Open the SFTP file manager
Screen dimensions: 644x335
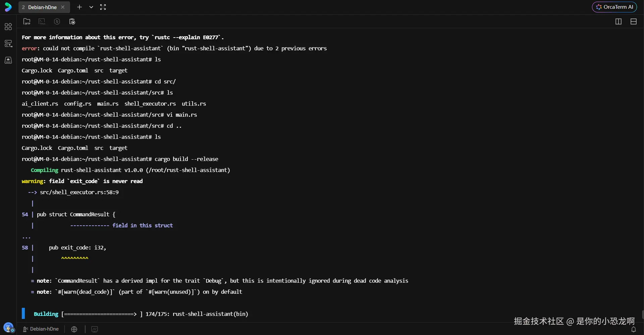click(x=27, y=21)
